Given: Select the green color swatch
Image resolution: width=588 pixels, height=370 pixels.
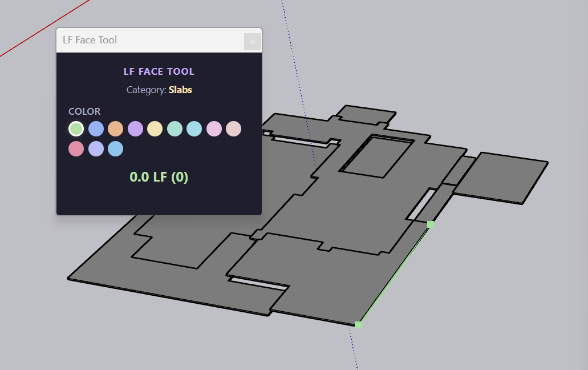Looking at the screenshot, I should tap(76, 128).
